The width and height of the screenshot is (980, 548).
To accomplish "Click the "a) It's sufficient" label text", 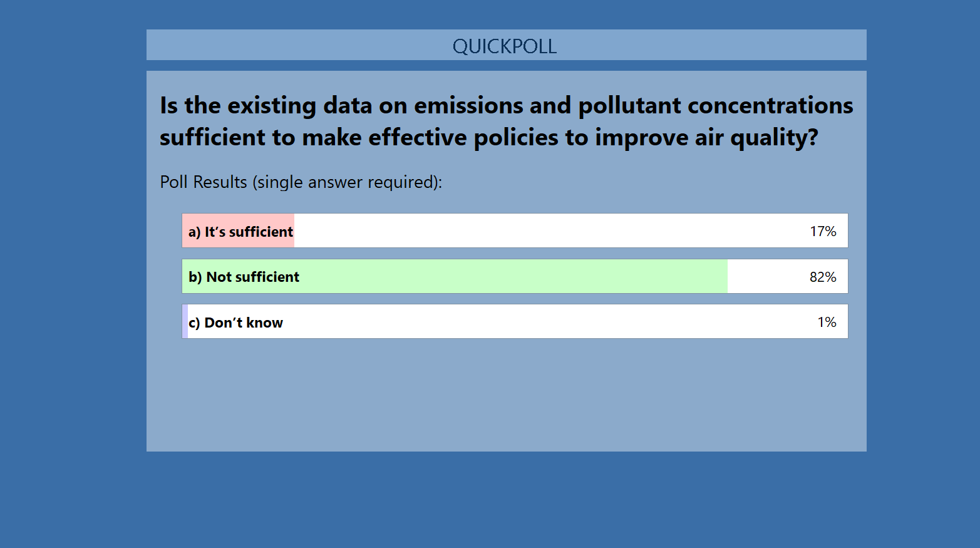I will tap(240, 232).
